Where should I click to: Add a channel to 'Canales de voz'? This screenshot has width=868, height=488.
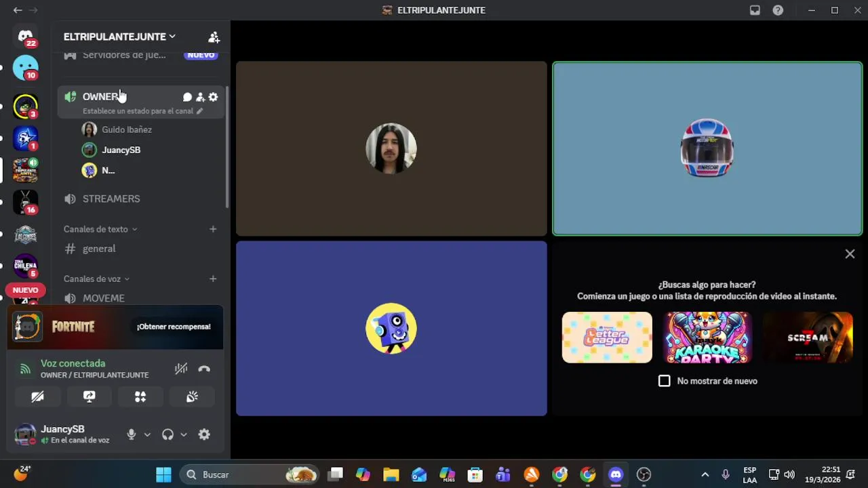point(213,279)
